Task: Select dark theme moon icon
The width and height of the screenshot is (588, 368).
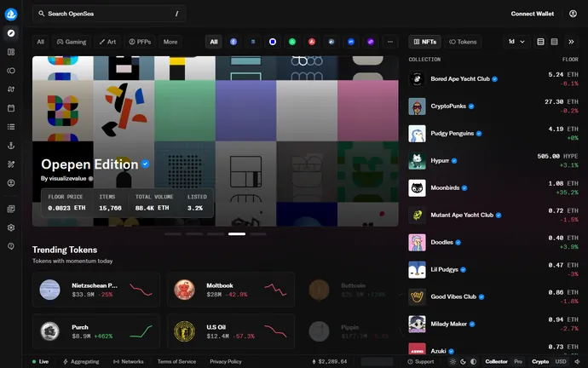Action: tap(463, 362)
